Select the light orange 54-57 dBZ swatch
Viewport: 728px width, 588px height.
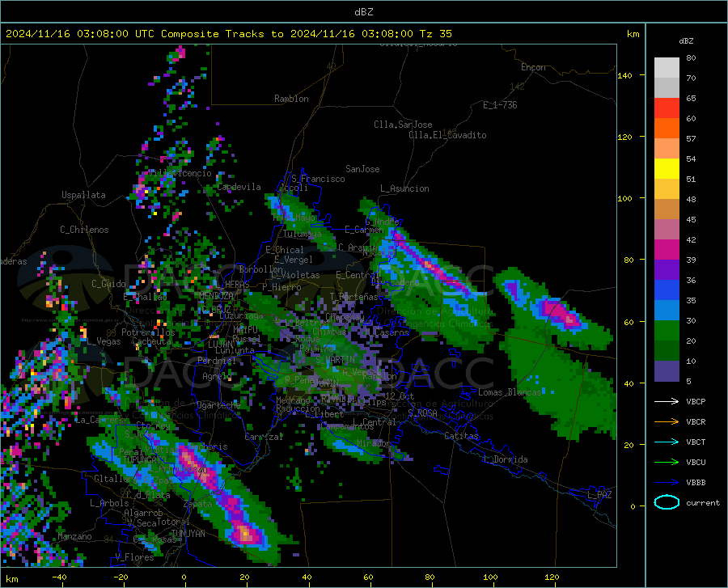[x=667, y=149]
